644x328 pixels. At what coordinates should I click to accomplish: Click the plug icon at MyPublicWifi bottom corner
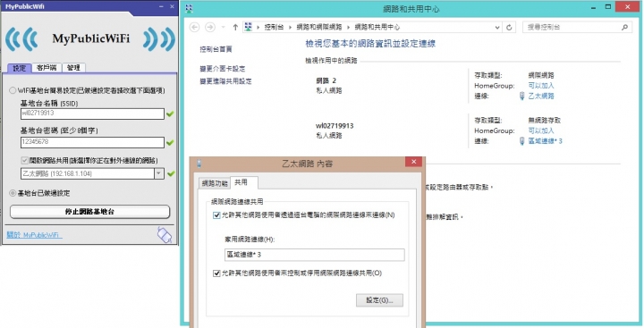[x=165, y=235]
